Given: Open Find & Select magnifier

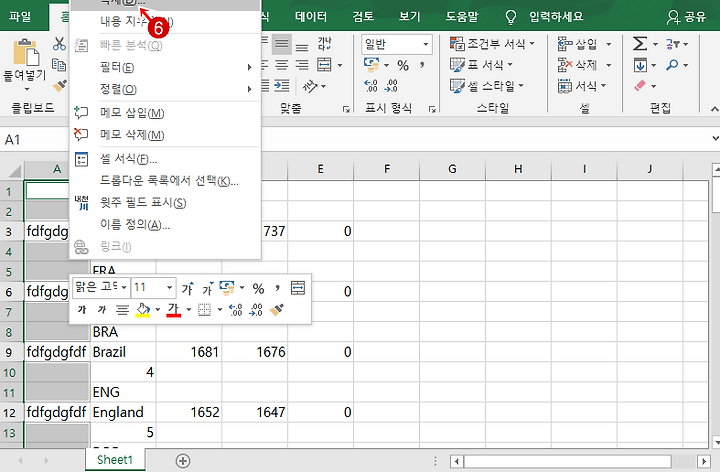Looking at the screenshot, I should click(672, 65).
